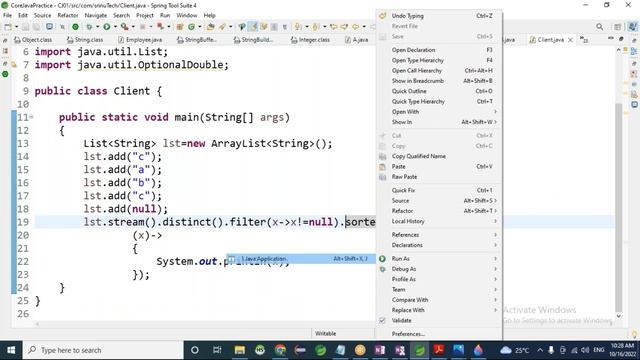Open Chrome from the taskbar
This screenshot has width=640, height=360.
(280, 350)
